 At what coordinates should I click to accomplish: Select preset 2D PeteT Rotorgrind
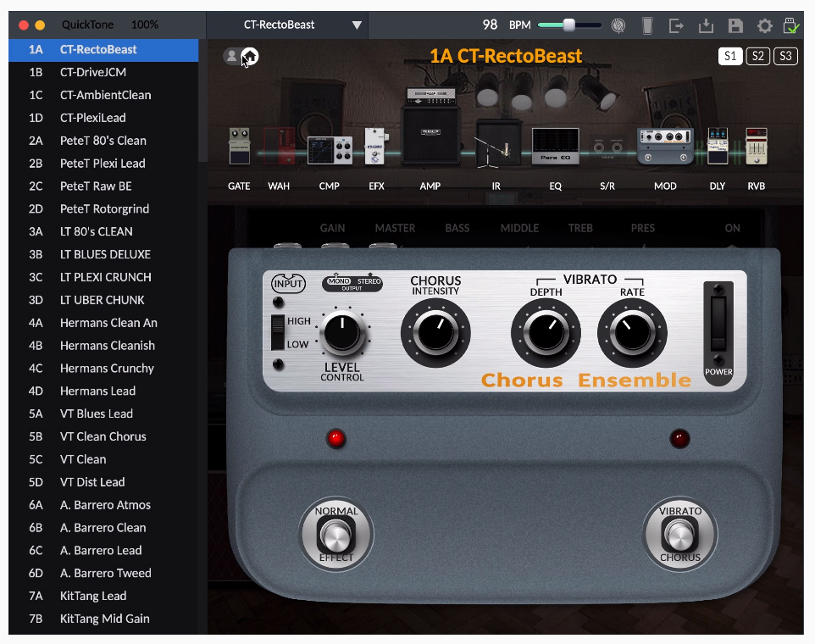coord(103,209)
